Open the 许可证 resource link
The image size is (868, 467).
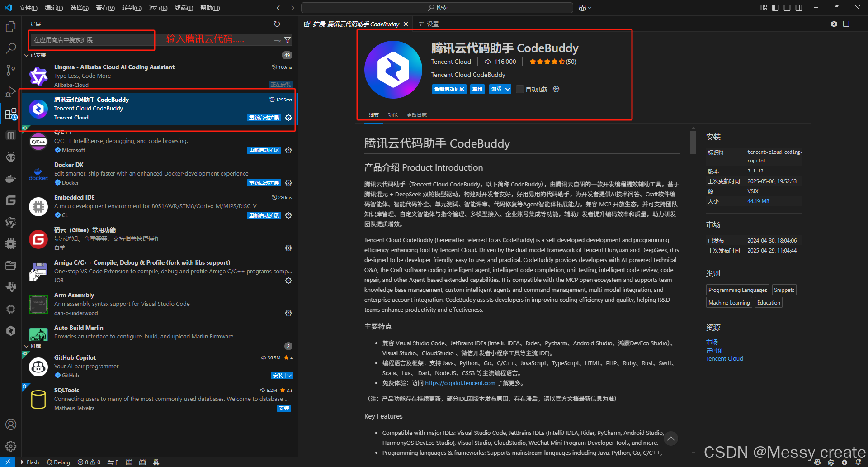click(x=715, y=350)
